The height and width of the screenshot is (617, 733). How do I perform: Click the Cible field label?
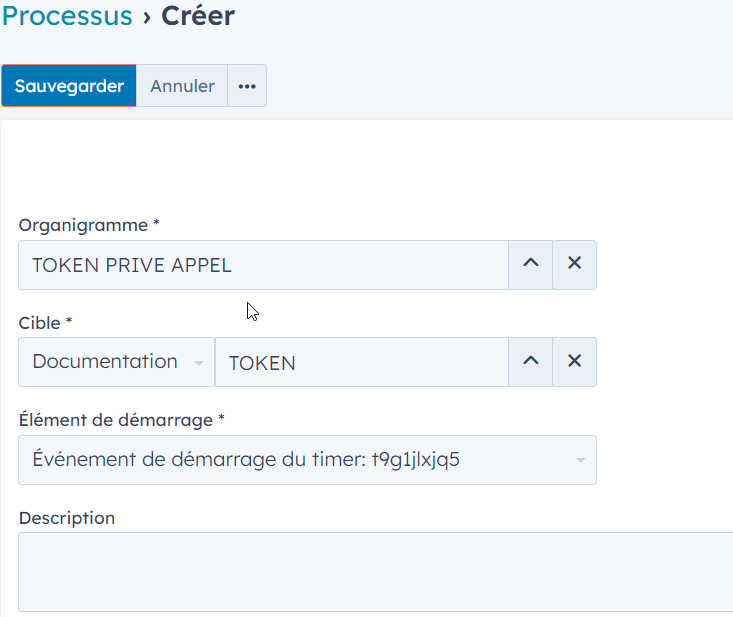point(45,323)
